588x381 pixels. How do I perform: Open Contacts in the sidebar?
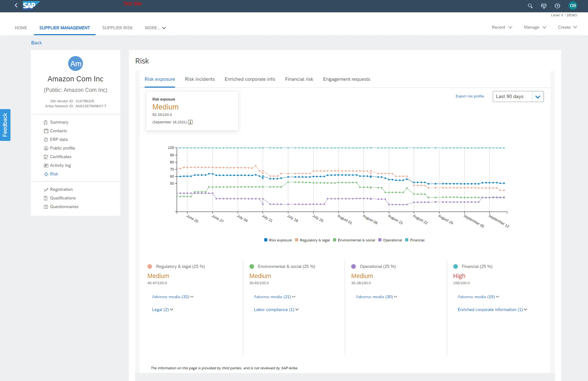click(x=59, y=131)
